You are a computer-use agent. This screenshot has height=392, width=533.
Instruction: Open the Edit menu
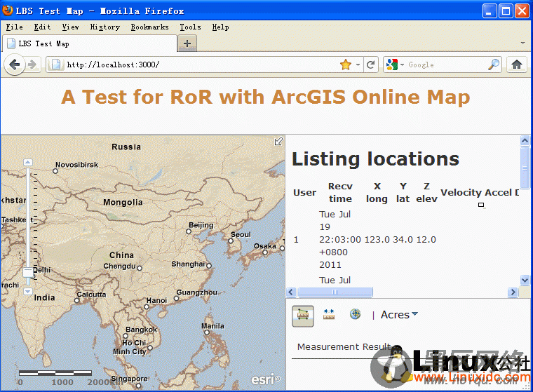point(42,27)
